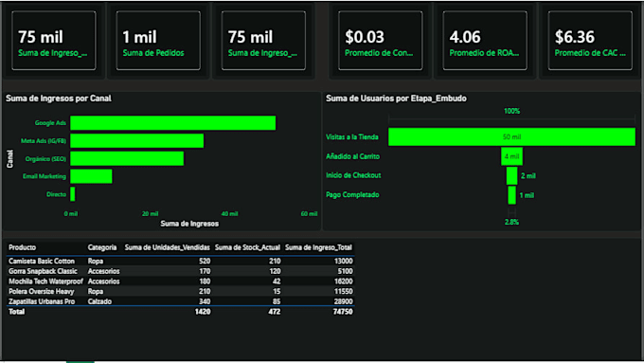Click the Google Ads axis label
This screenshot has height=363, width=644.
click(x=50, y=123)
